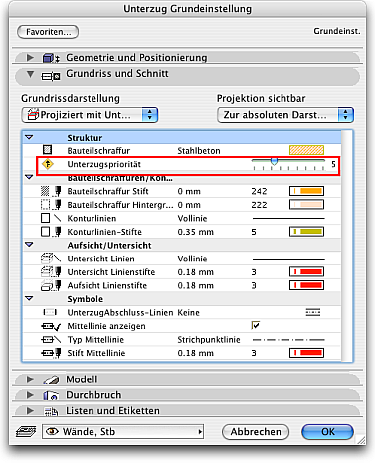
Task: Toggle the Mittellinie anzeigen checkbox
Action: coord(256,325)
